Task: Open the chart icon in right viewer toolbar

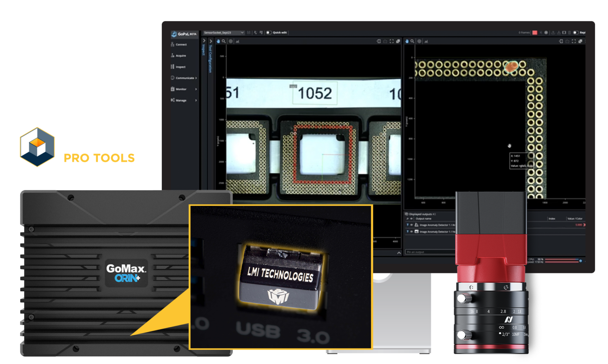Action: pos(426,41)
